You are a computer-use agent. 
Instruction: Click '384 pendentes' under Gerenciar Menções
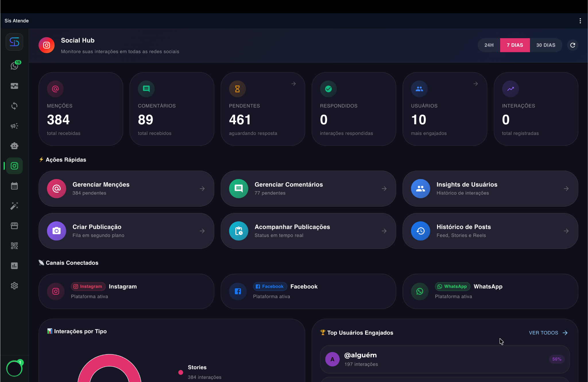pos(89,193)
